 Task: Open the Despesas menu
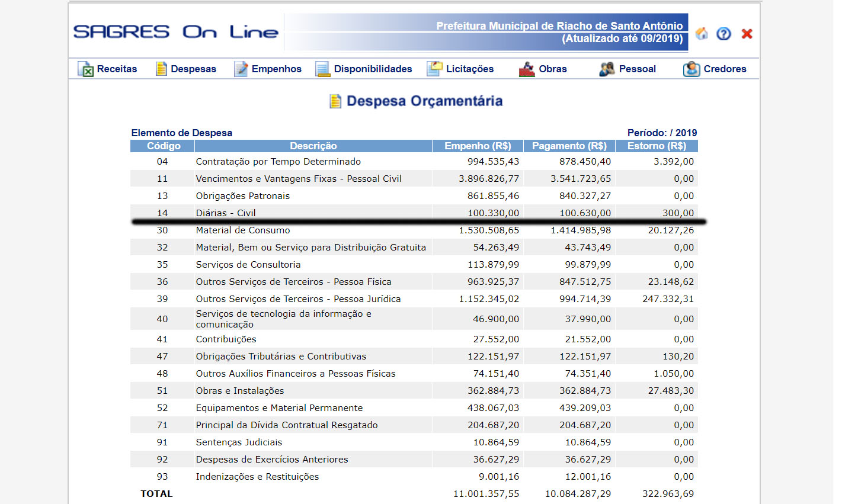click(x=193, y=69)
